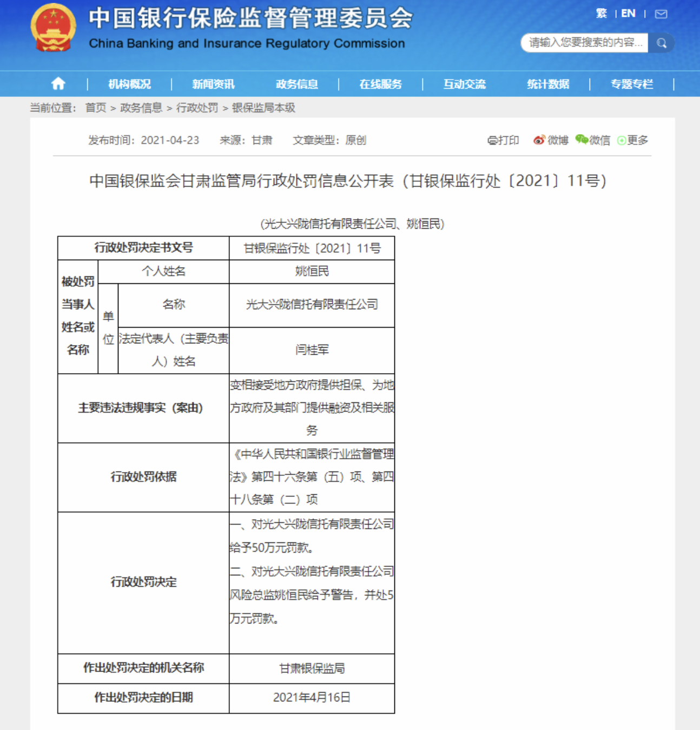Image resolution: width=700 pixels, height=730 pixels.
Task: Share to WeChat via 微信 icon
Action: pos(593,141)
